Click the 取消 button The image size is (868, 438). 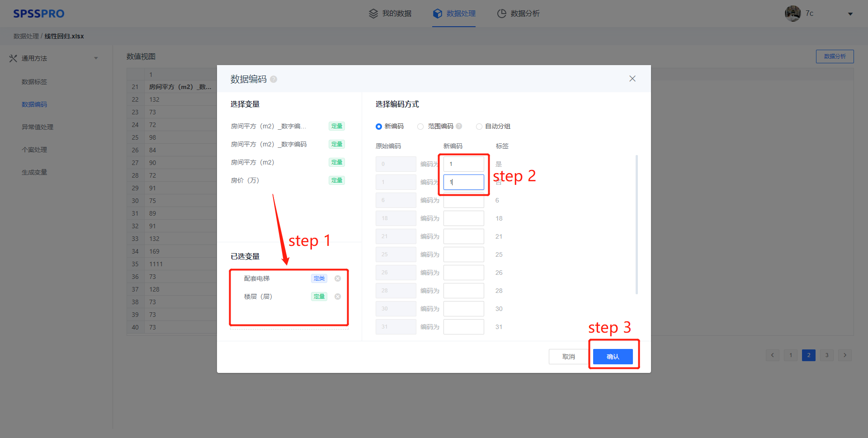tap(568, 357)
